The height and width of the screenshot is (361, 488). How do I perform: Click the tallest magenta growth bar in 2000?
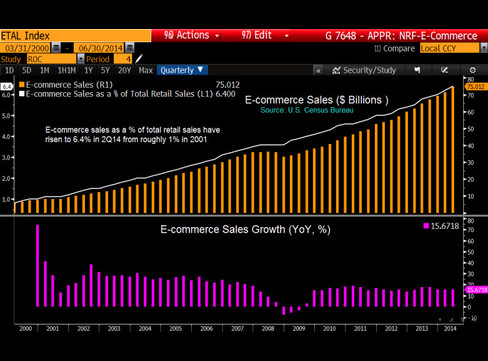(x=38, y=266)
